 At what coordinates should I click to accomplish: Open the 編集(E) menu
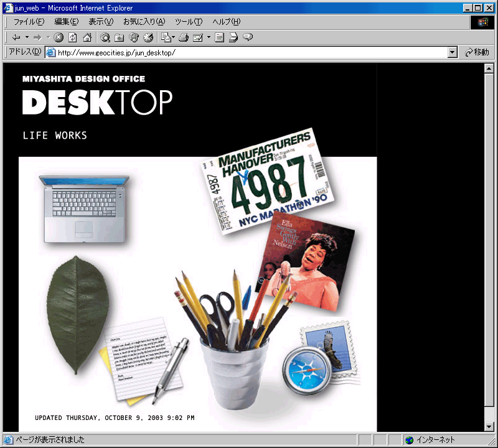[67, 22]
